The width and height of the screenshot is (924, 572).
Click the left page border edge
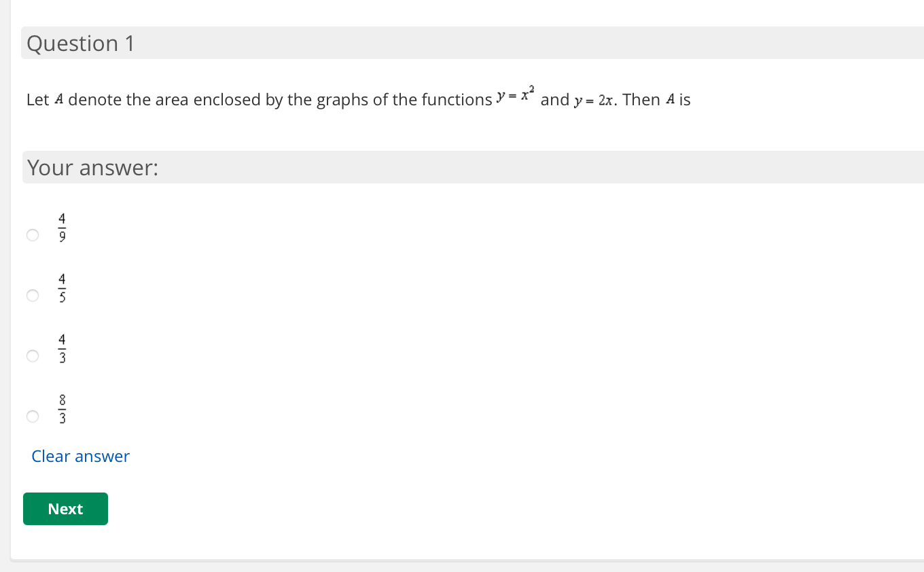(x=12, y=285)
